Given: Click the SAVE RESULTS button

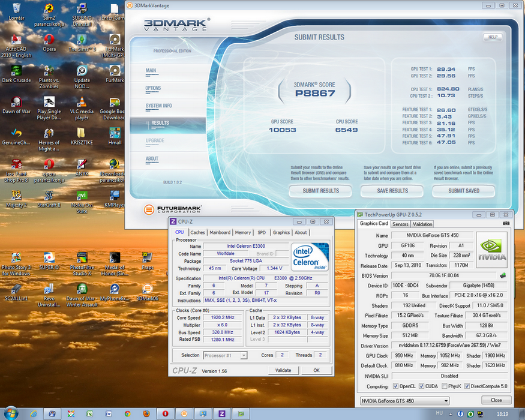Looking at the screenshot, I should point(392,191).
